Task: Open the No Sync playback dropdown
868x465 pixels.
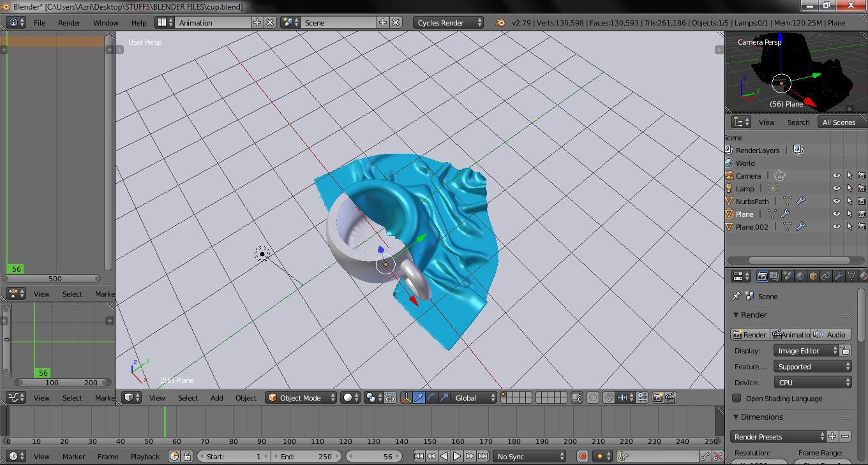Action: coord(530,456)
